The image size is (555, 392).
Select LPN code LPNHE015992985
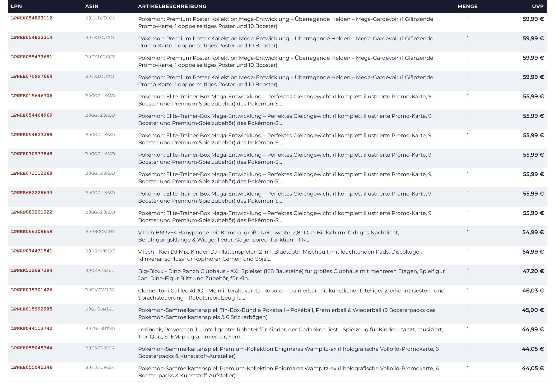tap(31, 309)
